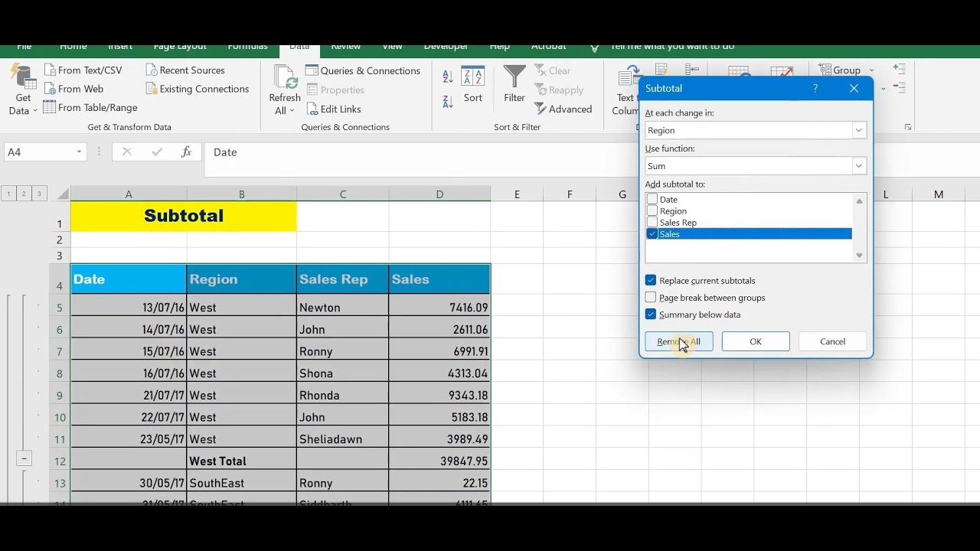
Task: Open Existing Connections
Action: 197,89
